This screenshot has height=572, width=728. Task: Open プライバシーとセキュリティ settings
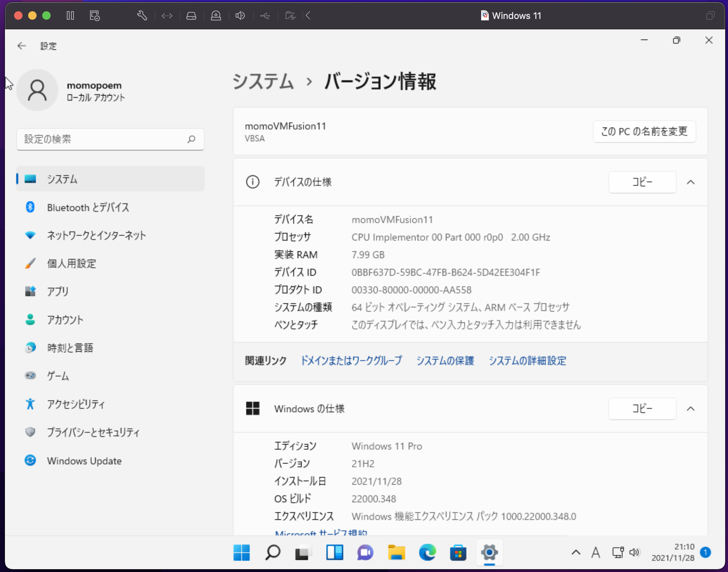110,432
